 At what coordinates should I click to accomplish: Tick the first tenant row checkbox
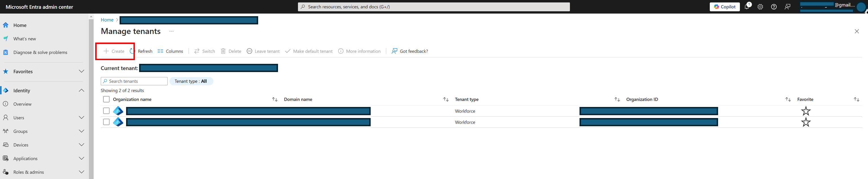106,111
